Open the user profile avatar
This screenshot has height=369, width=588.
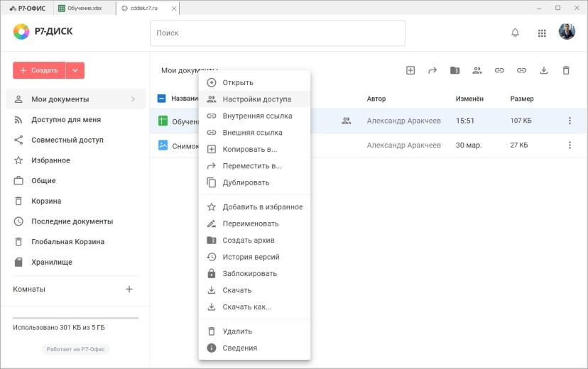click(x=567, y=32)
